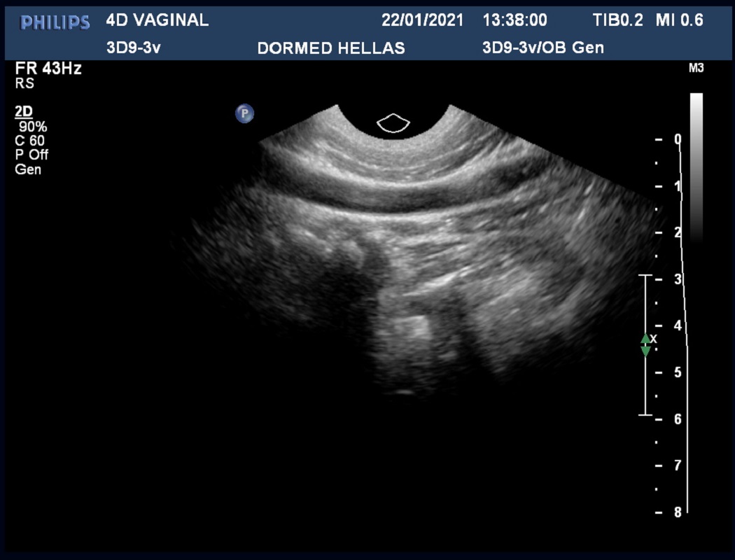The height and width of the screenshot is (560, 735).
Task: Click the 5 cm depth scale marker
Action: click(x=676, y=372)
